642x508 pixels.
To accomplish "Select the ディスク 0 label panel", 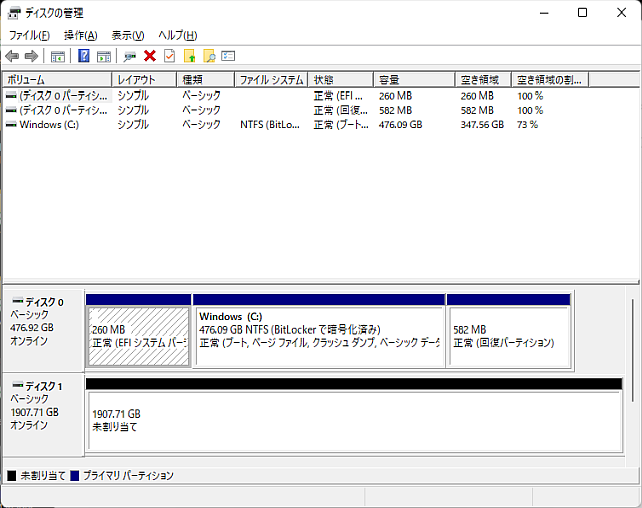I will pos(43,331).
